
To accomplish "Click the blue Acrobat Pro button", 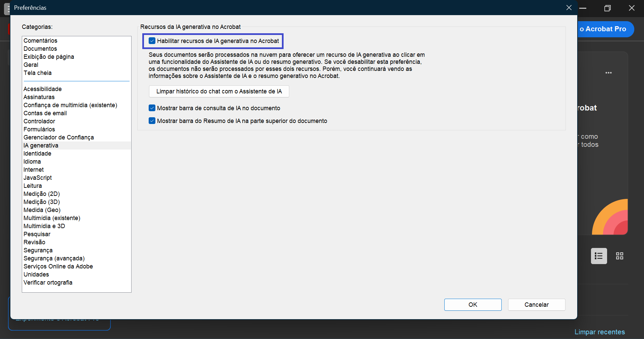I will 606,29.
